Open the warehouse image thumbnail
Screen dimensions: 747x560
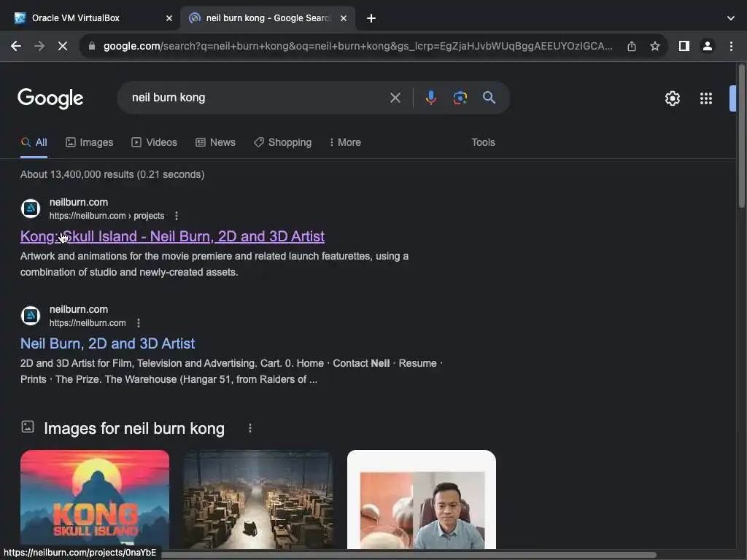tap(258, 499)
